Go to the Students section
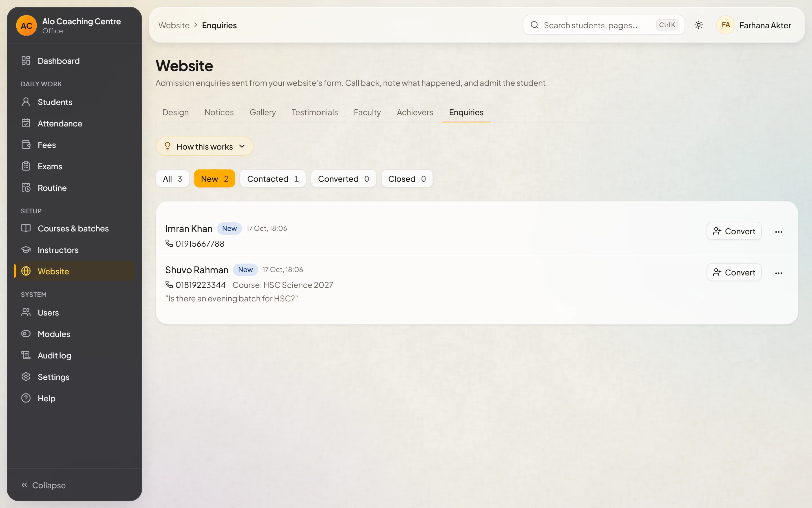The height and width of the screenshot is (508, 812). tap(74, 102)
